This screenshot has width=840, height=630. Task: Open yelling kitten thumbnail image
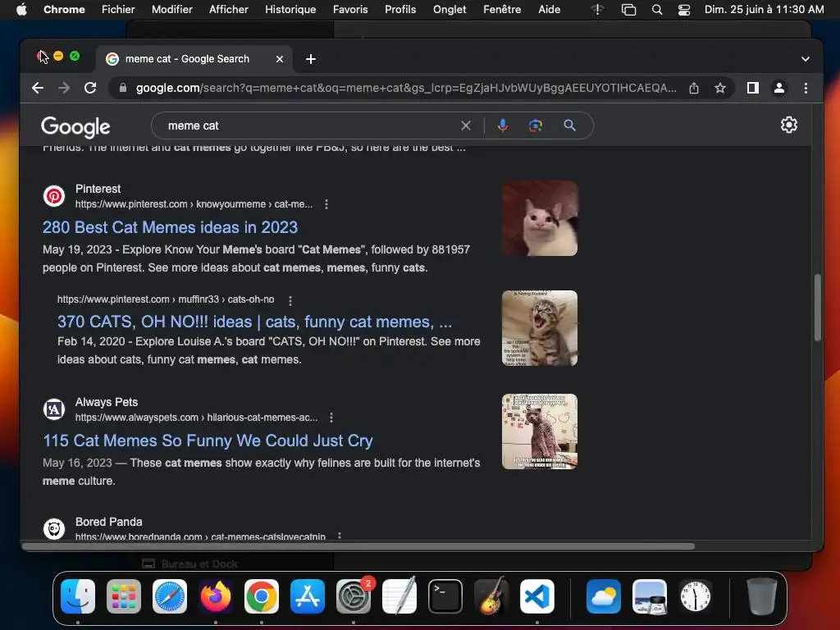click(x=540, y=328)
